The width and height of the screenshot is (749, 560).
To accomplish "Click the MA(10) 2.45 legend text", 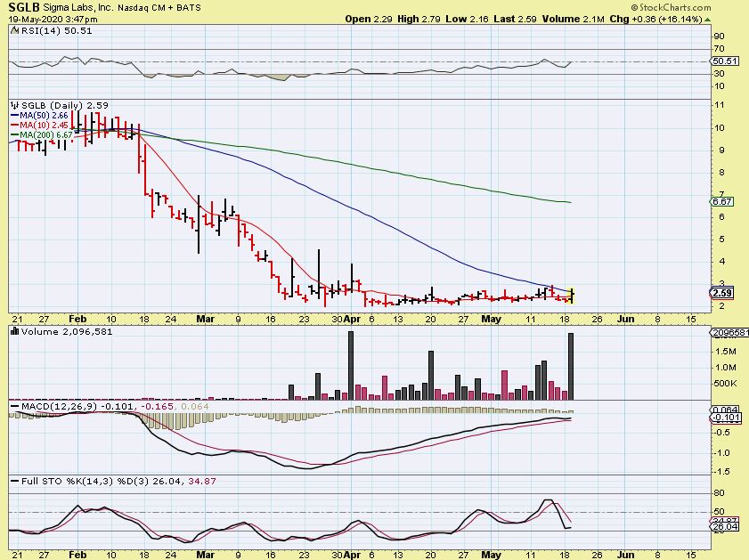I will (44, 125).
